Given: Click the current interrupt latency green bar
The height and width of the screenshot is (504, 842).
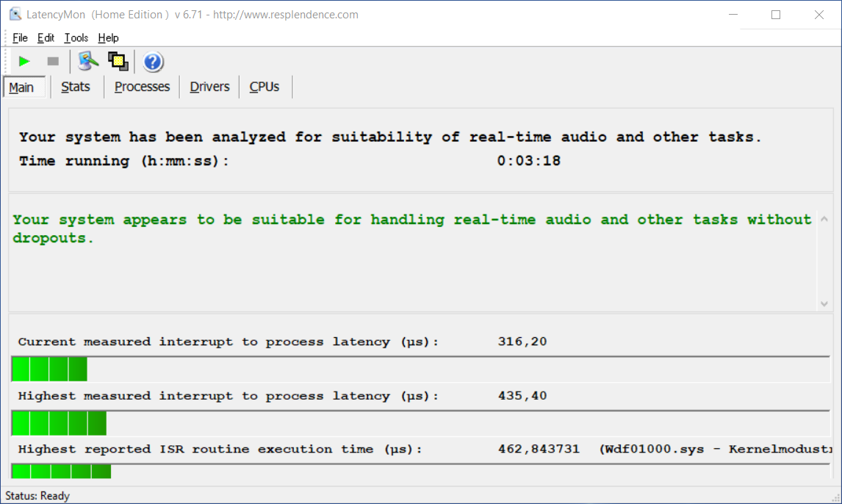Looking at the screenshot, I should coord(50,369).
